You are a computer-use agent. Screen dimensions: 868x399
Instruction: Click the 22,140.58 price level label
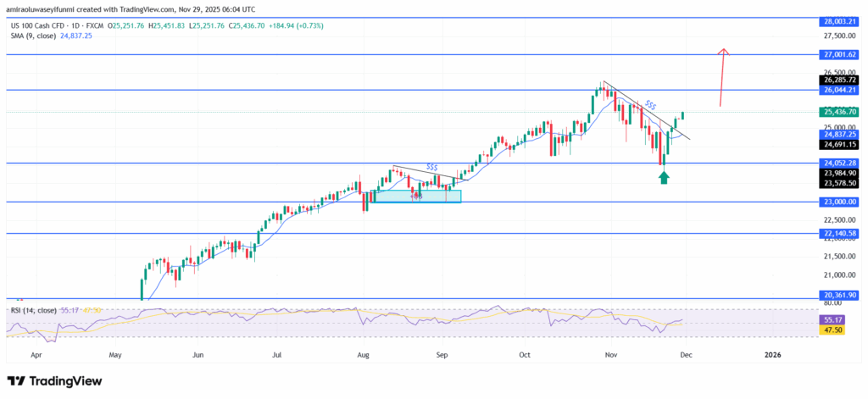pyautogui.click(x=837, y=234)
